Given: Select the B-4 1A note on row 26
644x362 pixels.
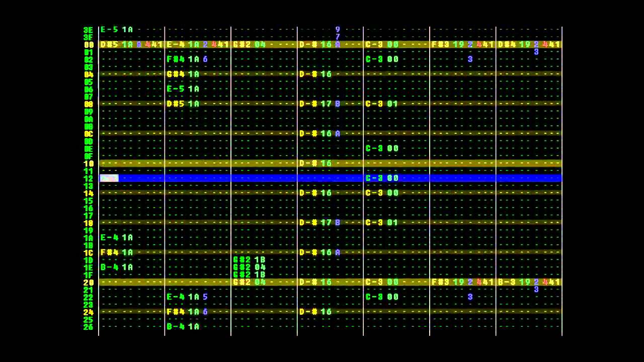Looking at the screenshot, I should click(x=183, y=326).
